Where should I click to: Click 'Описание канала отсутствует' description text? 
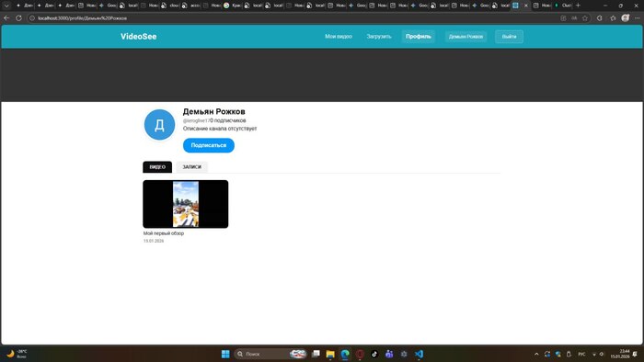220,129
